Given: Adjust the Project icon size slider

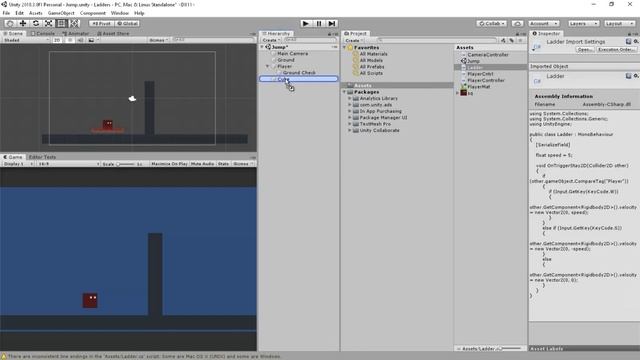Looking at the screenshot, I should pyautogui.click(x=510, y=349).
